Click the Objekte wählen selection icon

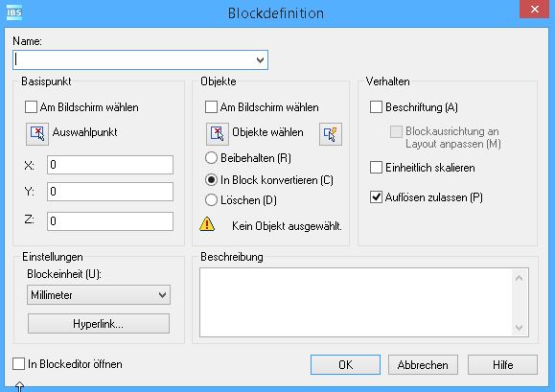tap(218, 134)
